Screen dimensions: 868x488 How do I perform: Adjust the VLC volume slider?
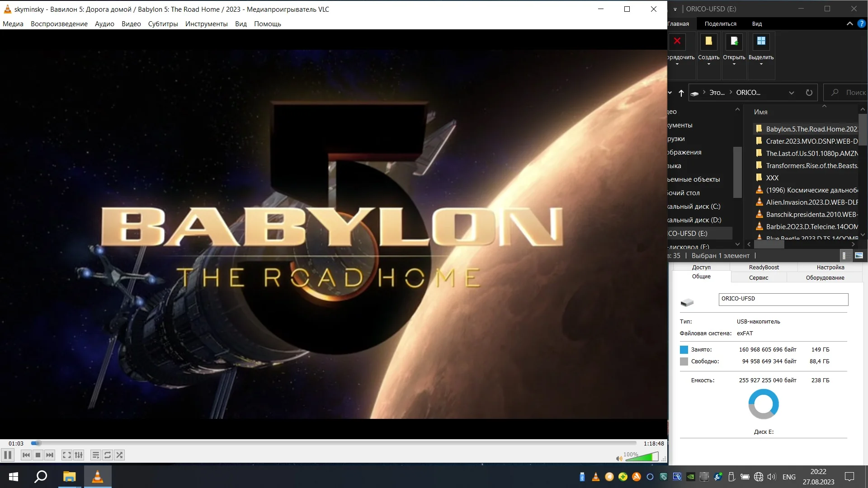(x=641, y=457)
